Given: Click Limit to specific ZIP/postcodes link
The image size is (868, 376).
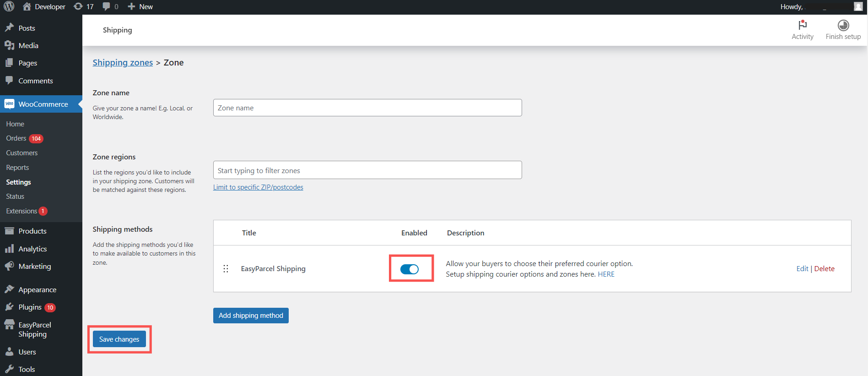Looking at the screenshot, I should [258, 187].
